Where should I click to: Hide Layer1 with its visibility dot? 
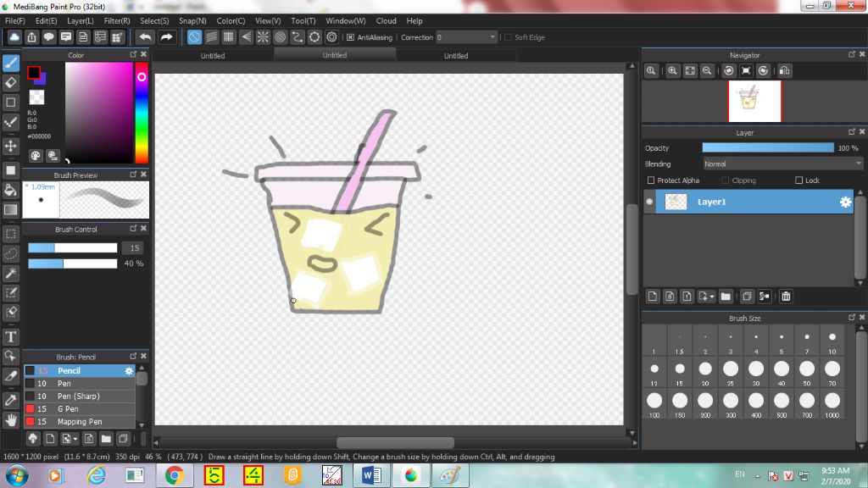pos(649,202)
